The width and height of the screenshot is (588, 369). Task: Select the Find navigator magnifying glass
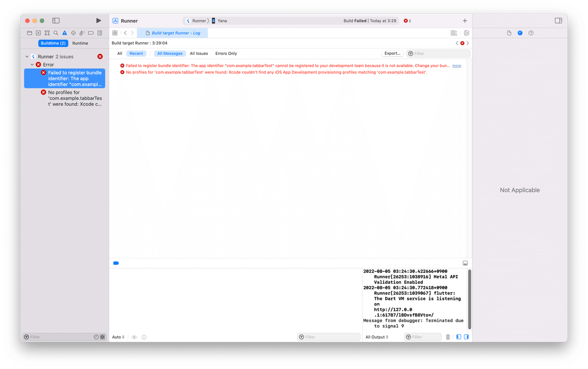point(55,33)
